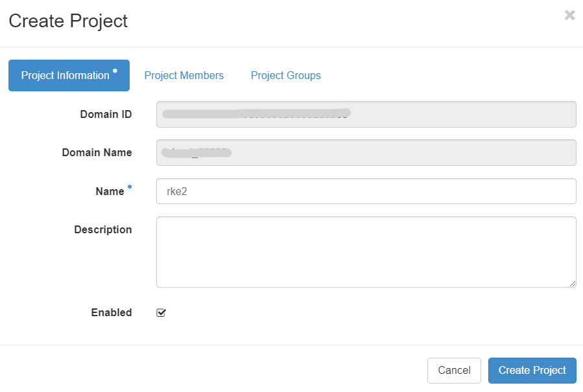Screen dimensions: 583x392
Task: Click the Enabled label text
Action: [x=111, y=312]
